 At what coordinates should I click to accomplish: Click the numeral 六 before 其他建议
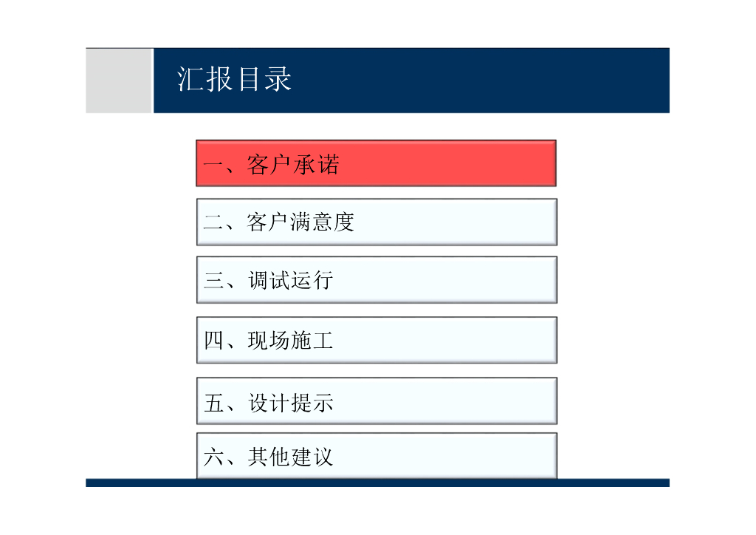213,457
